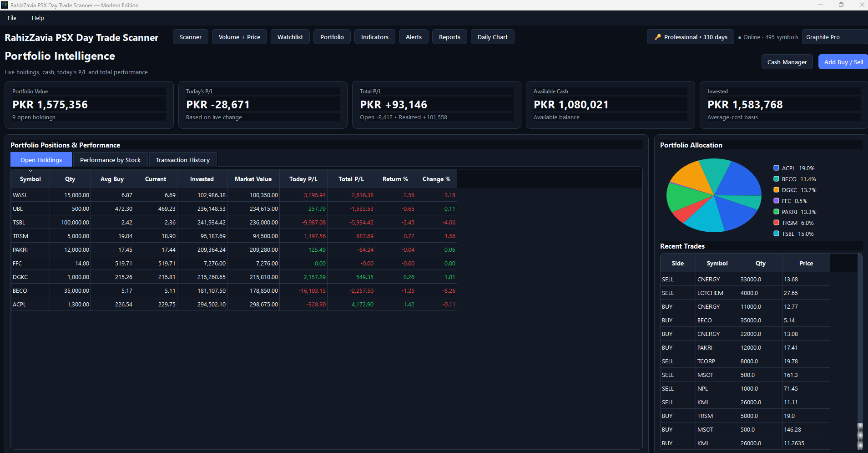The width and height of the screenshot is (868, 453).
Task: Select the SELL TCORP trade row
Action: click(x=745, y=361)
